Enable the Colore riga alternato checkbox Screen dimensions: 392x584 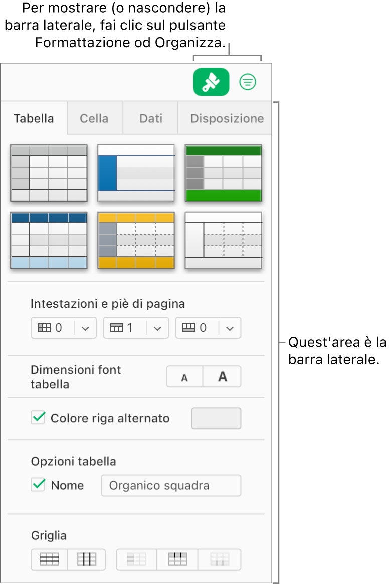38,417
